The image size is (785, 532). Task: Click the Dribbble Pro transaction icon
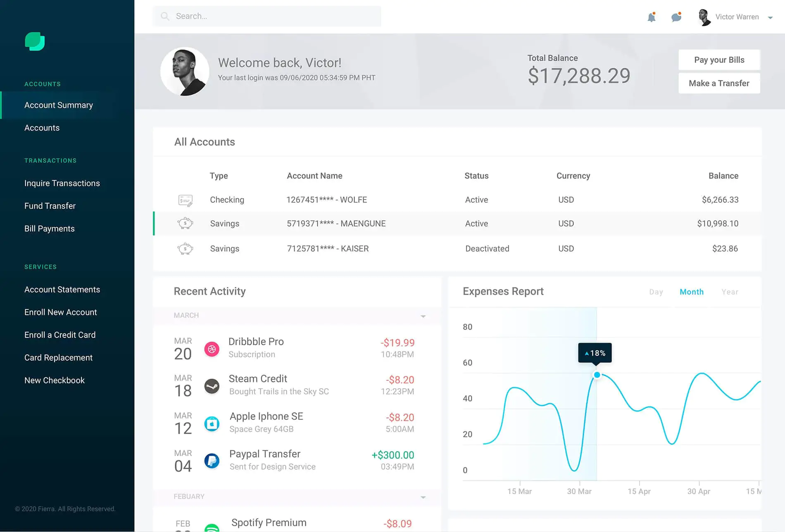click(x=212, y=349)
